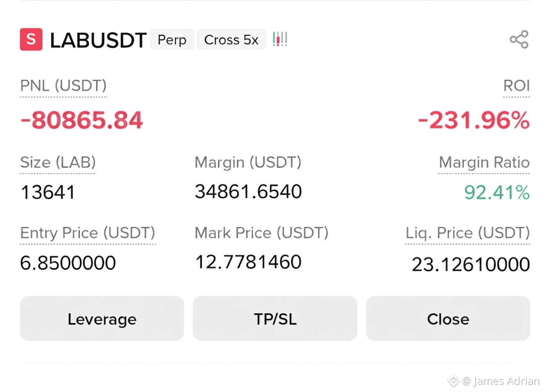Tap Liq. Price (USDT) underlined label

[468, 233]
